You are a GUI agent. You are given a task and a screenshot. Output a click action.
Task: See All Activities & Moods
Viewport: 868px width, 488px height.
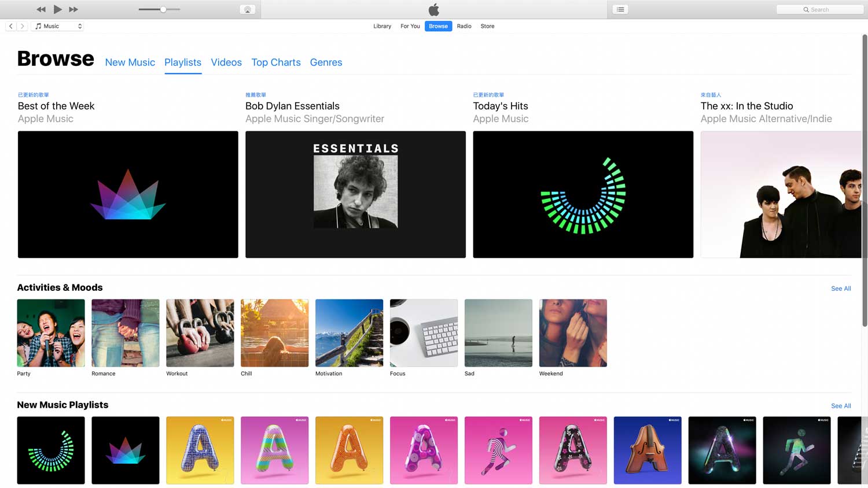tap(841, 289)
